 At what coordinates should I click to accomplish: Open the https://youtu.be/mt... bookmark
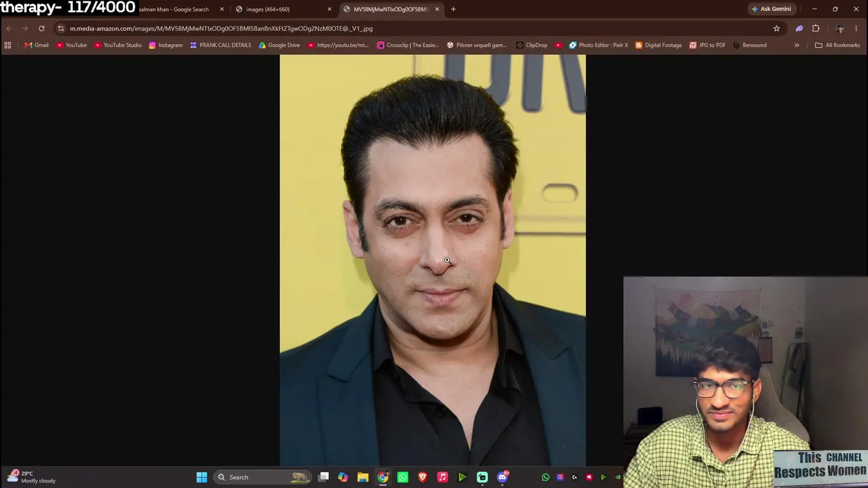(338, 45)
